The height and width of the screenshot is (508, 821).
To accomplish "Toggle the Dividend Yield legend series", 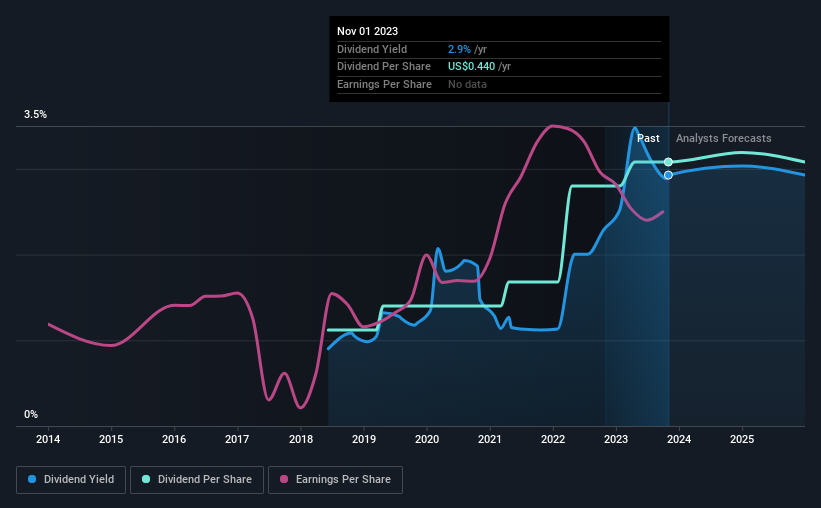I will [x=71, y=480].
